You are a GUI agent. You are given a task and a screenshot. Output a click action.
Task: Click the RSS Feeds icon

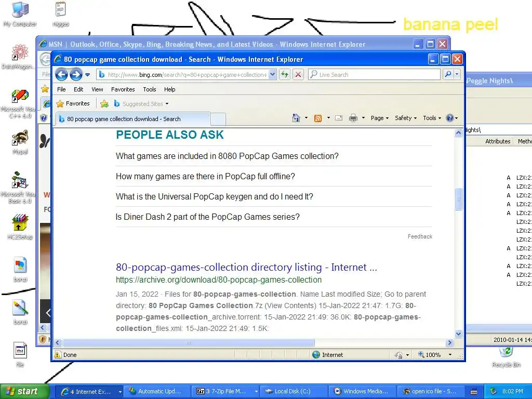(x=318, y=118)
